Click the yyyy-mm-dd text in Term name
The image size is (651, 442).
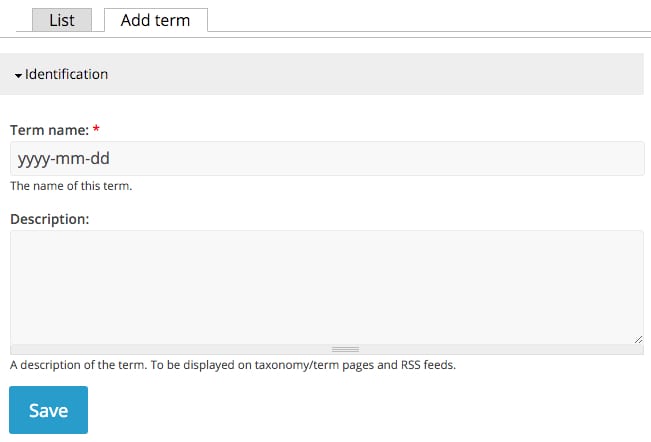point(64,159)
